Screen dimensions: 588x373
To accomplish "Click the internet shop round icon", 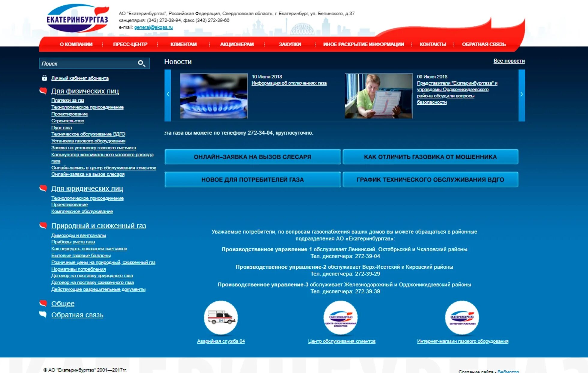I will [x=462, y=318].
